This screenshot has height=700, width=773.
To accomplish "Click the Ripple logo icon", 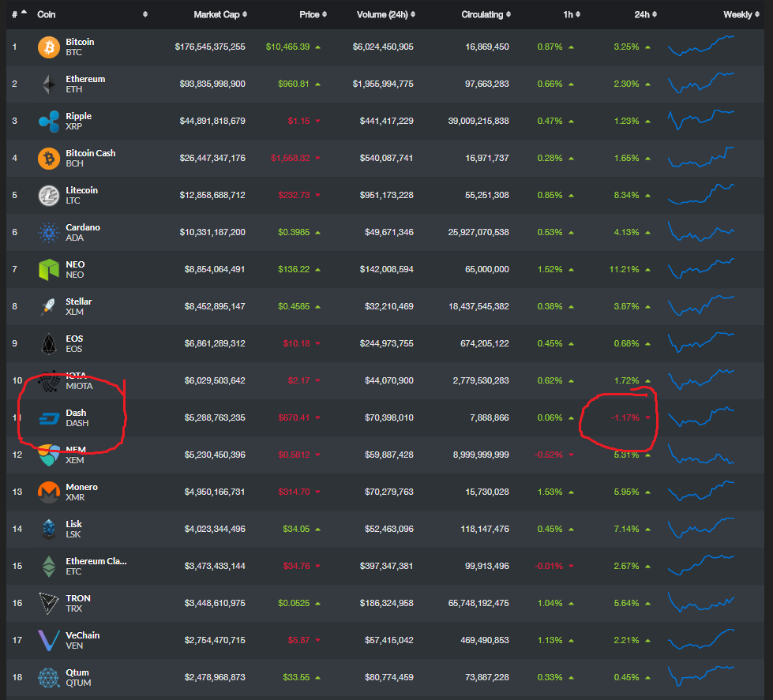I will click(x=49, y=122).
